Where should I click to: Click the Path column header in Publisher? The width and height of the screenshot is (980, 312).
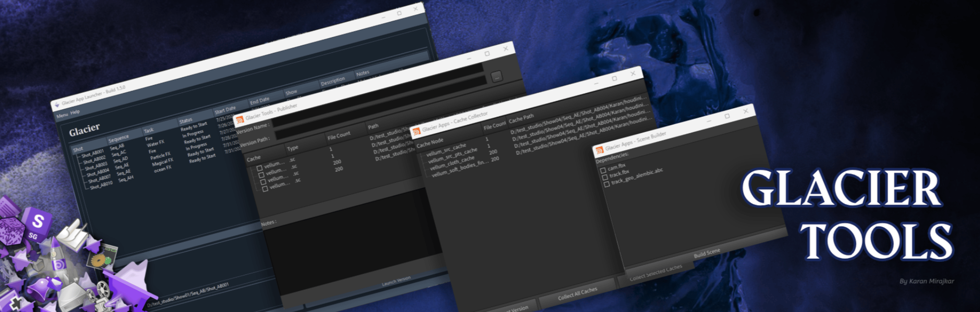click(x=373, y=126)
